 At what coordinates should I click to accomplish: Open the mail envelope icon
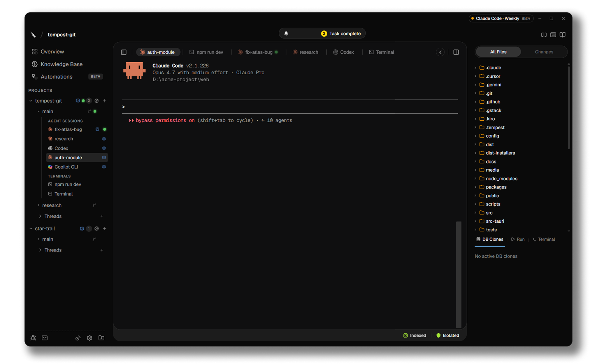[x=45, y=338]
